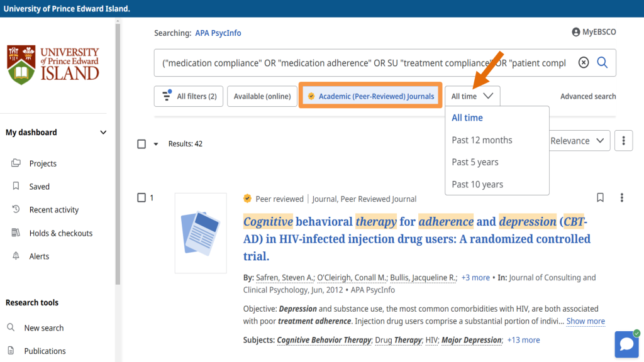Click inside the search query field
Image resolution: width=644 pixels, height=362 pixels.
[365, 63]
